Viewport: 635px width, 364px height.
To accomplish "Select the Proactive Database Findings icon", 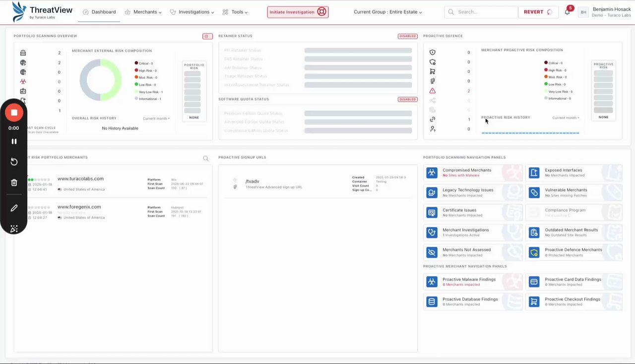I will pos(432,302).
